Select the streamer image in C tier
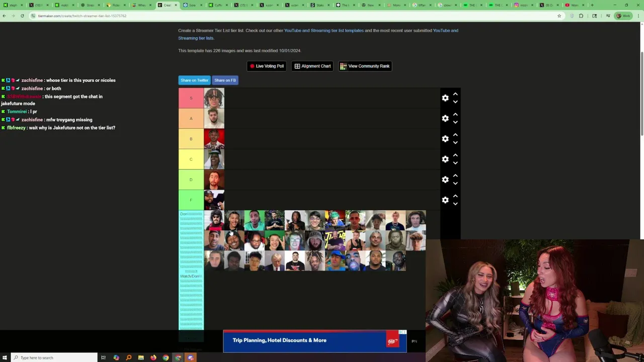 pos(214,159)
